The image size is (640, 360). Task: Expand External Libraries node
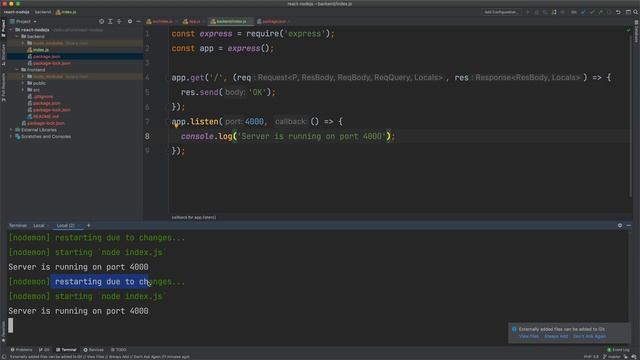pyautogui.click(x=11, y=130)
